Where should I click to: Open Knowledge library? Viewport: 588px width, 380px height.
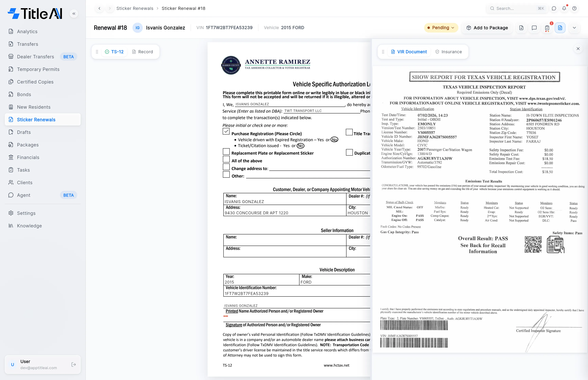(x=43, y=226)
